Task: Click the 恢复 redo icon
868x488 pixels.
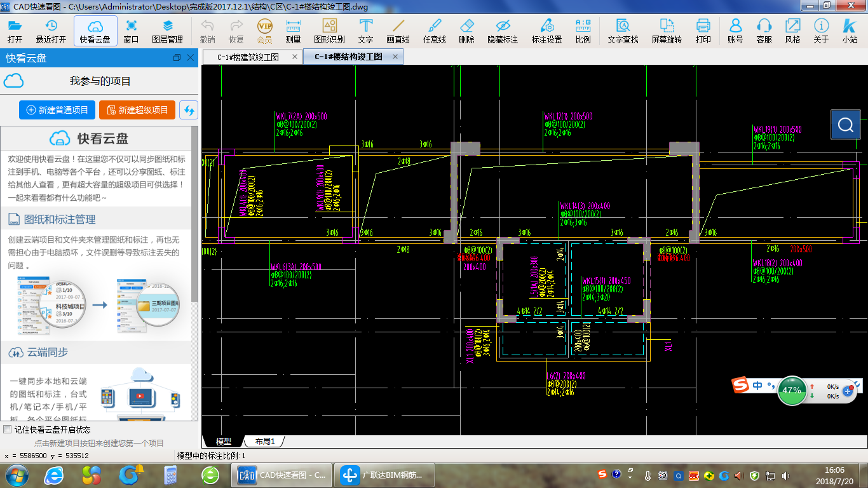Action: tap(236, 31)
